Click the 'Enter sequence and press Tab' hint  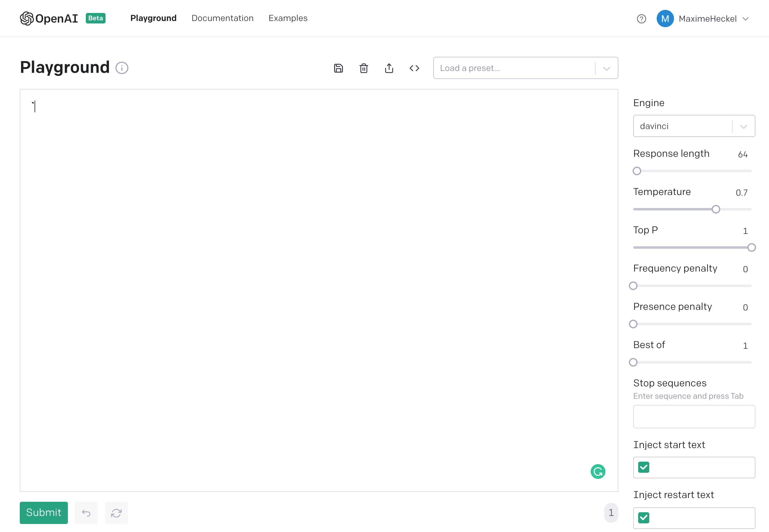688,396
